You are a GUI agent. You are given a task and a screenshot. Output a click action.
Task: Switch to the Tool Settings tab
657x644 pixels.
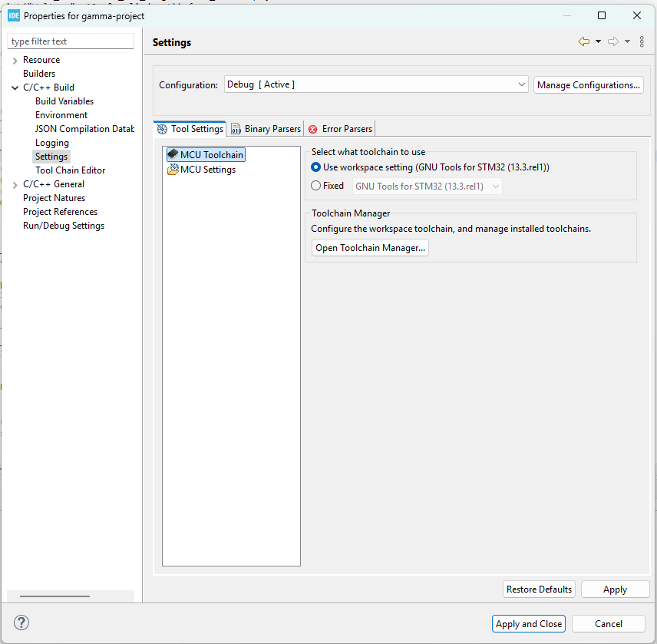coord(190,129)
